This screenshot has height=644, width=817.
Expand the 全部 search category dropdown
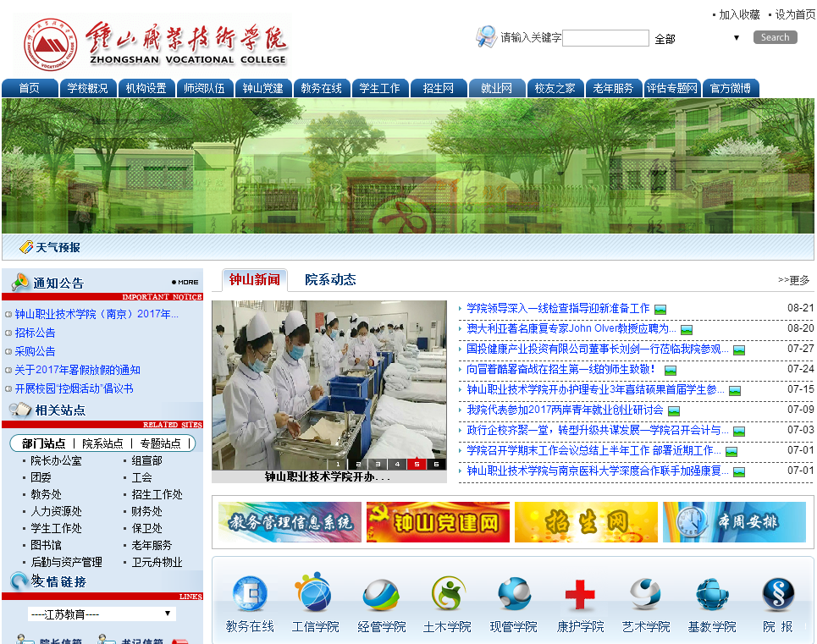point(697,38)
